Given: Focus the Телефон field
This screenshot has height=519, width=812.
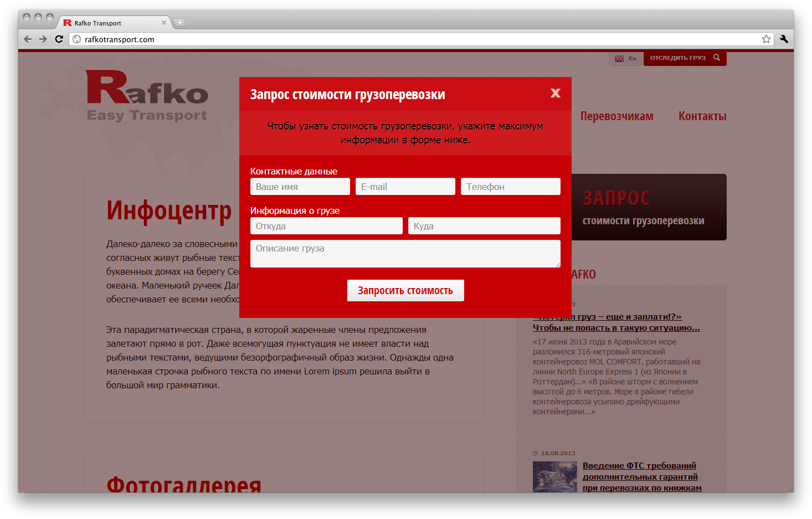Looking at the screenshot, I should click(x=511, y=187).
